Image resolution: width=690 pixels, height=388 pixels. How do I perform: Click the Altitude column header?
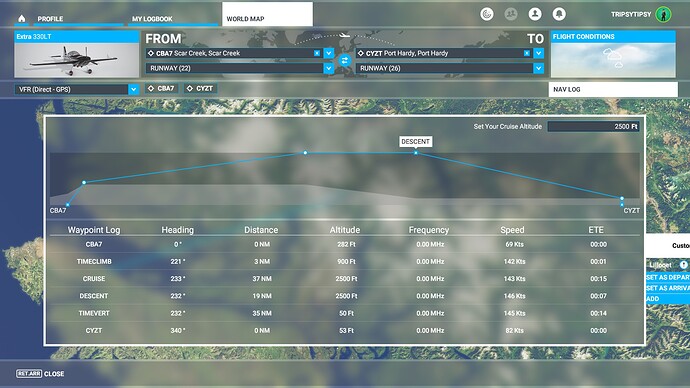345,230
